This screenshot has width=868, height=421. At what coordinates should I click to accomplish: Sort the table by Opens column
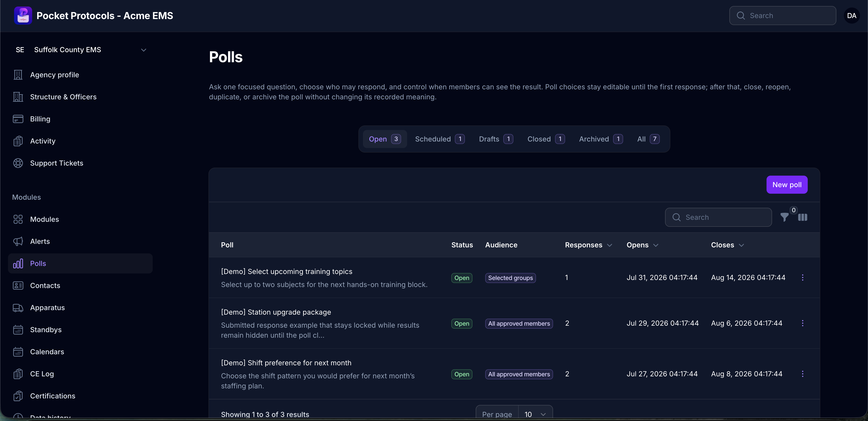point(642,245)
